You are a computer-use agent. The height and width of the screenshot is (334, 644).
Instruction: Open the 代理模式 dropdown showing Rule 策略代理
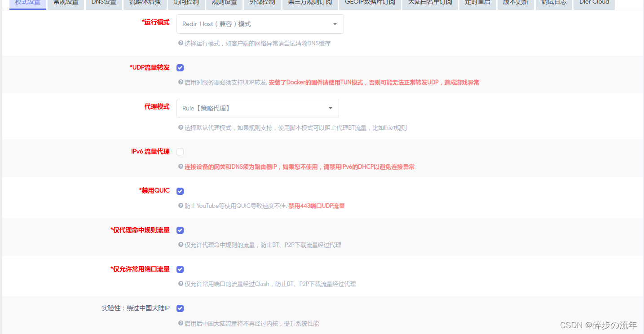pyautogui.click(x=257, y=108)
